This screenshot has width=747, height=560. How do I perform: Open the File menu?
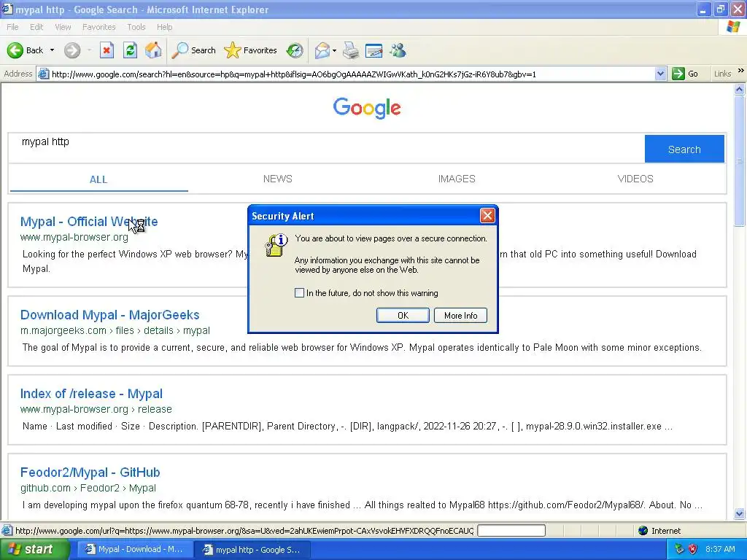coord(12,27)
